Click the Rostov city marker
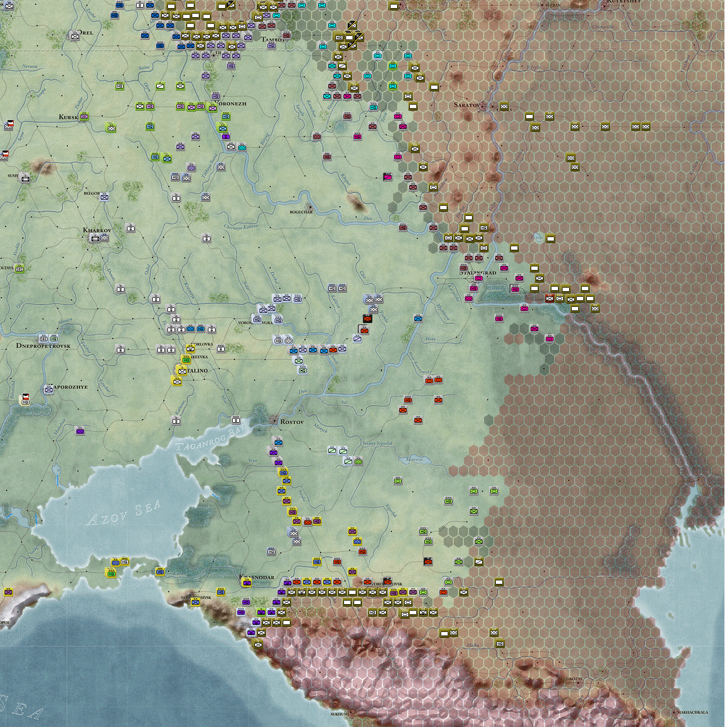The height and width of the screenshot is (727, 728). pyautogui.click(x=275, y=421)
